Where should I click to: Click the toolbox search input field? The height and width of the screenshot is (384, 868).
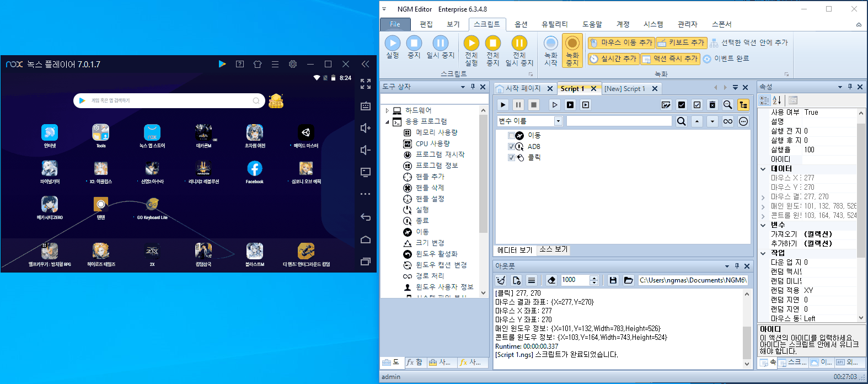[435, 99]
